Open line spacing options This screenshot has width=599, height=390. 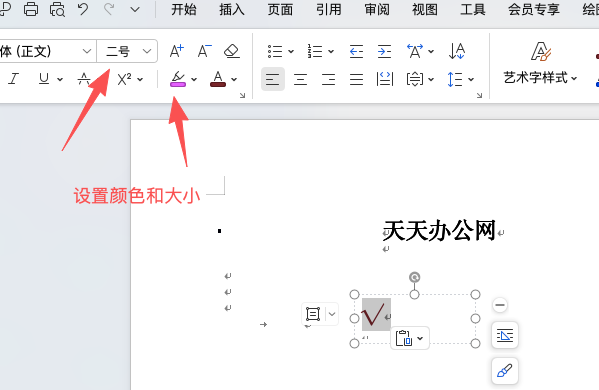point(455,79)
